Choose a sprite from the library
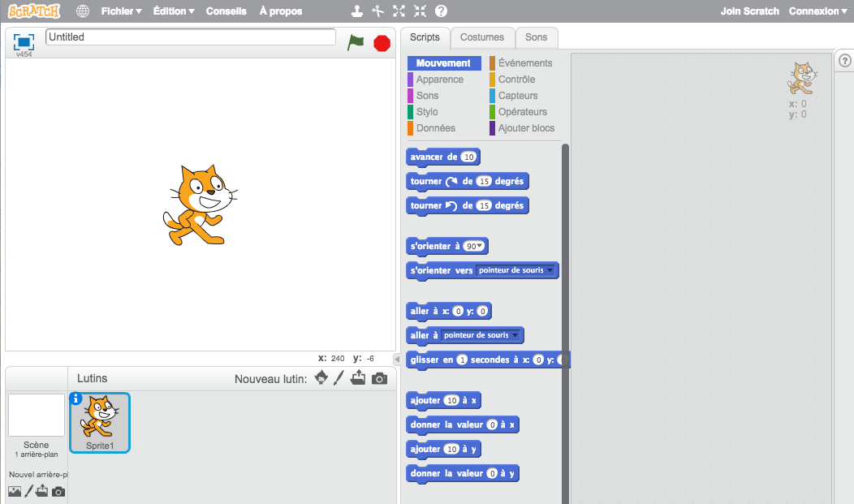This screenshot has height=504, width=854. click(321, 377)
